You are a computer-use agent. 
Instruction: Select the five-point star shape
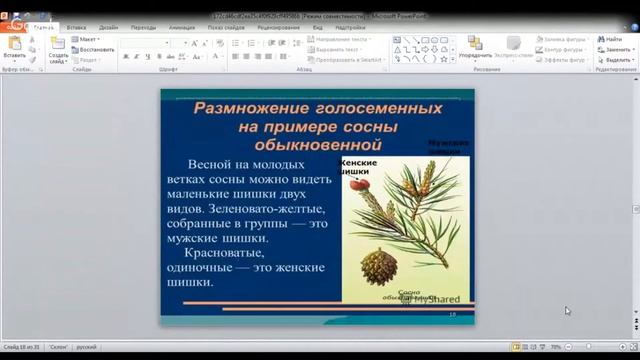[444, 59]
